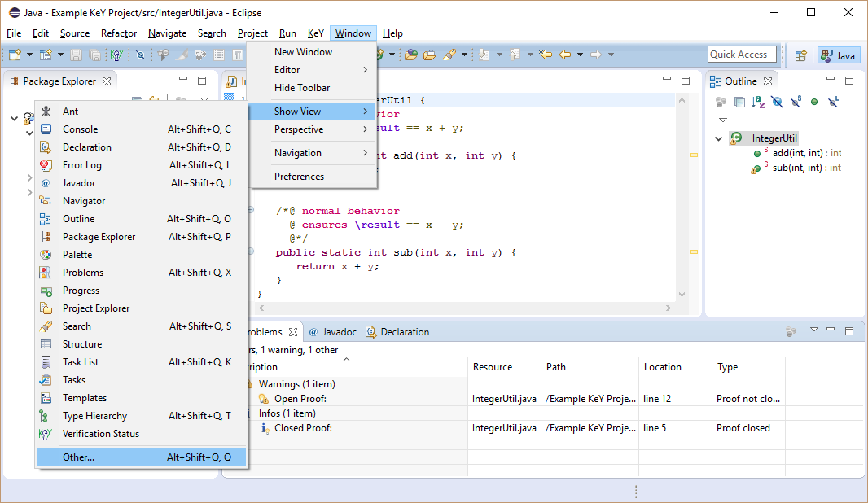Click Focus on Active Task icon in Outline
The width and height of the screenshot is (868, 503).
[x=721, y=102]
